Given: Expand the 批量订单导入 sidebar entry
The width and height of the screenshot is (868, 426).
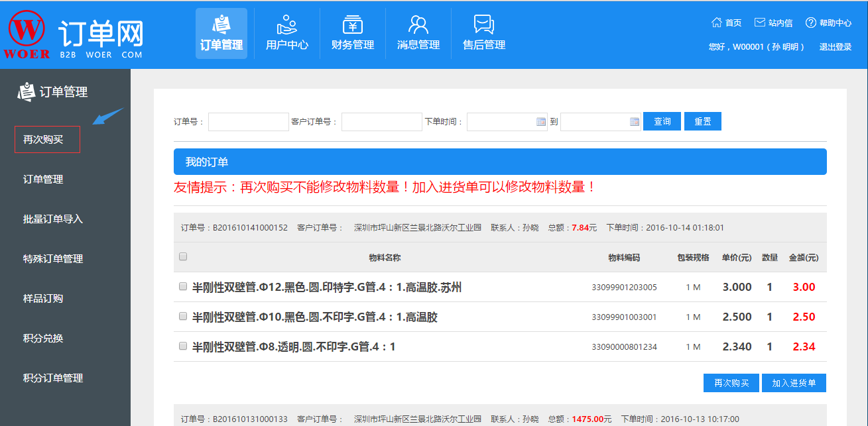Looking at the screenshot, I should pos(46,219).
